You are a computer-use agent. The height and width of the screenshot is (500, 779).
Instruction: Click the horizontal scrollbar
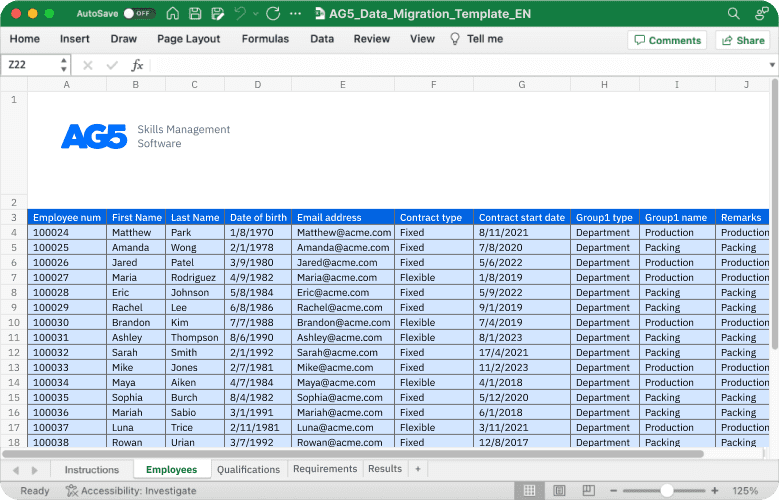(x=353, y=453)
